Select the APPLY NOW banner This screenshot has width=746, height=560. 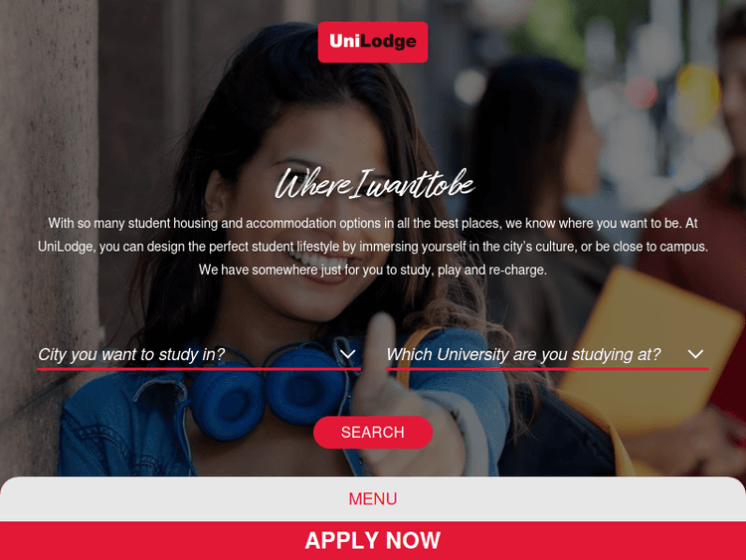pos(373,540)
